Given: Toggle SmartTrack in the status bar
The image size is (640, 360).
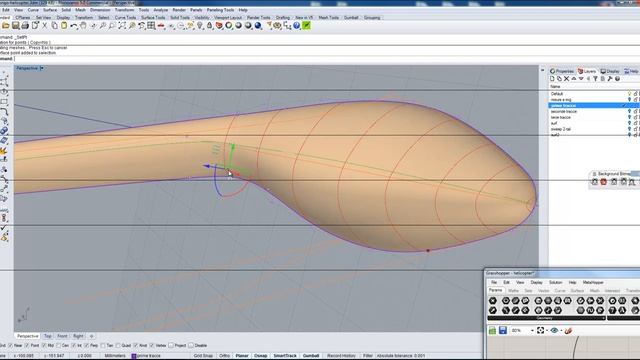Looking at the screenshot, I should coord(285,356).
